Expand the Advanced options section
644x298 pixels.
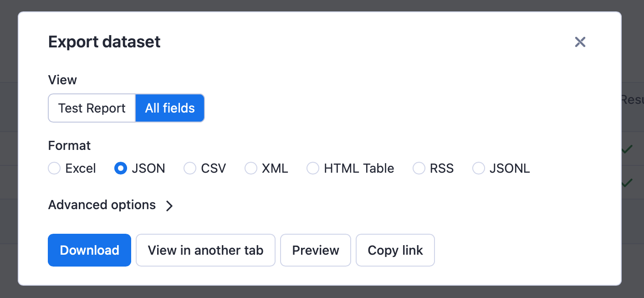pos(101,205)
